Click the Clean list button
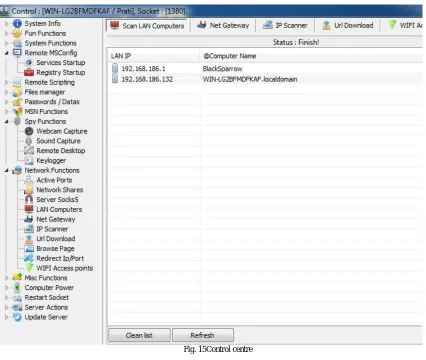Screen dimensions: 426x360 click(139, 335)
